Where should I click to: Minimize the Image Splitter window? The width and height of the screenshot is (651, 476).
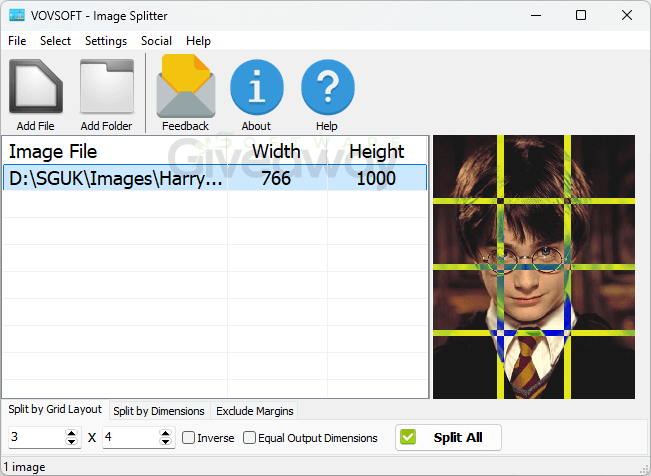point(536,15)
